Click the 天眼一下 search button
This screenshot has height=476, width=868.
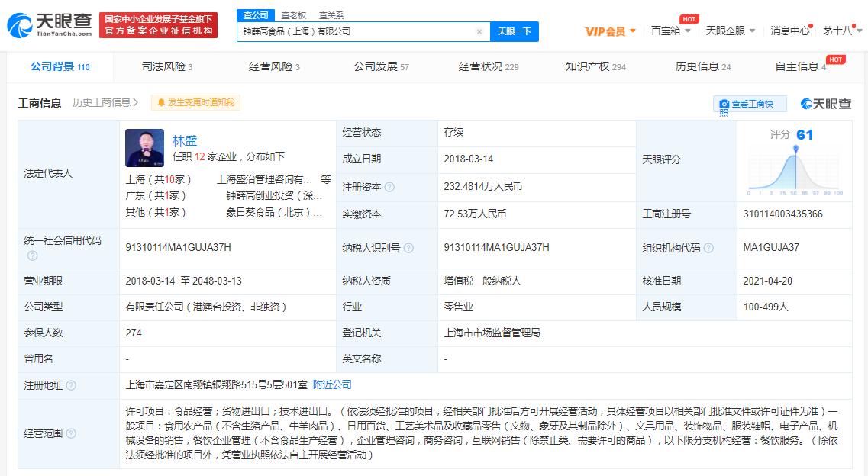tap(516, 31)
